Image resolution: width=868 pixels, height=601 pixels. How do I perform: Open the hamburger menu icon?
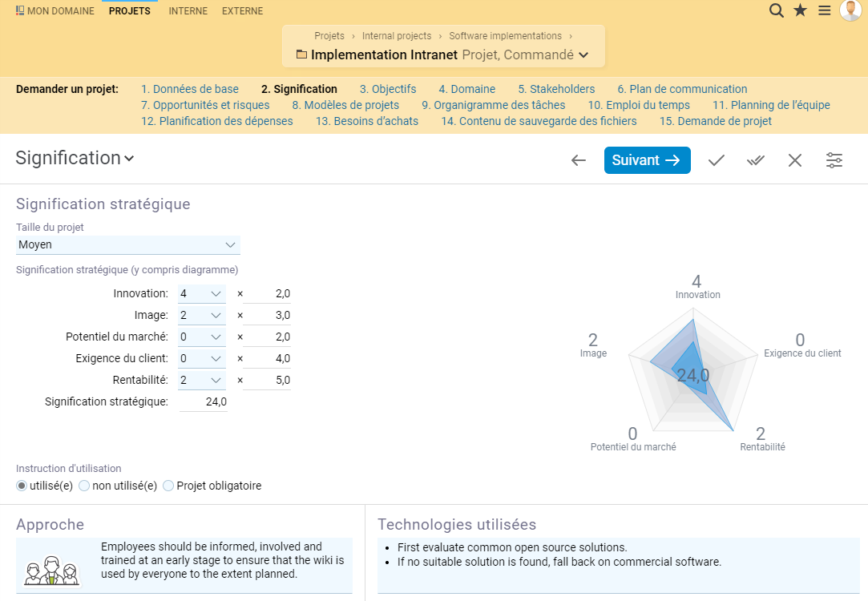click(825, 10)
